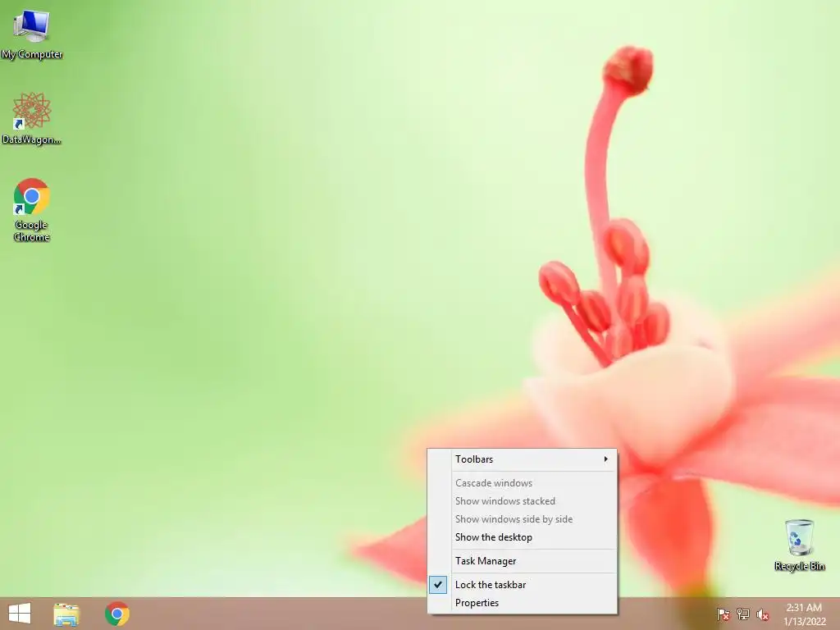Image resolution: width=840 pixels, height=630 pixels.
Task: Click the disabled Cascade windows entry
Action: (x=522, y=482)
